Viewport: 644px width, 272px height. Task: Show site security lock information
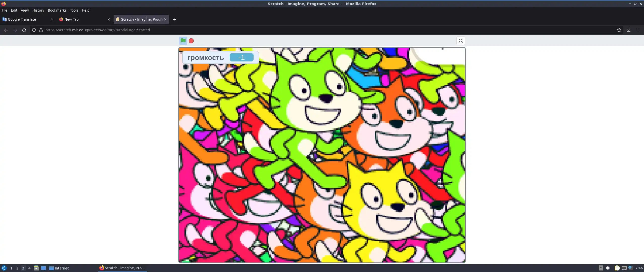pos(41,30)
